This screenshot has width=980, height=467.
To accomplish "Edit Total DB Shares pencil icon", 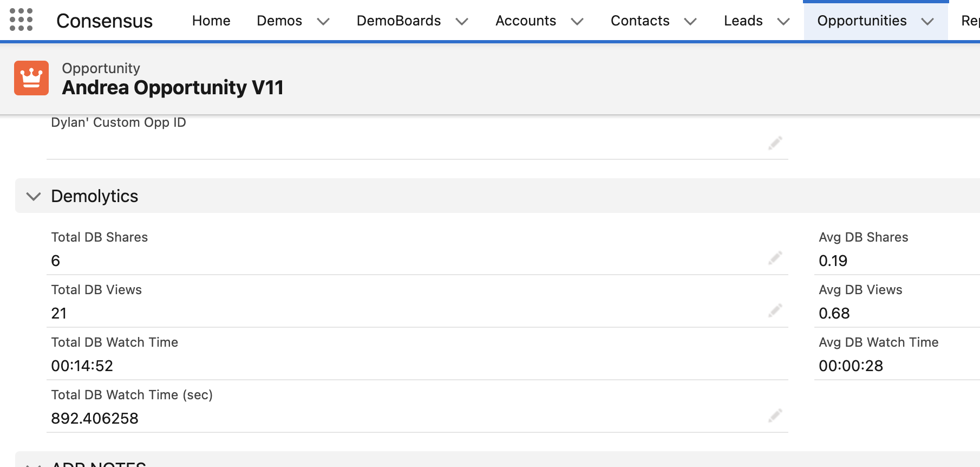I will (775, 258).
